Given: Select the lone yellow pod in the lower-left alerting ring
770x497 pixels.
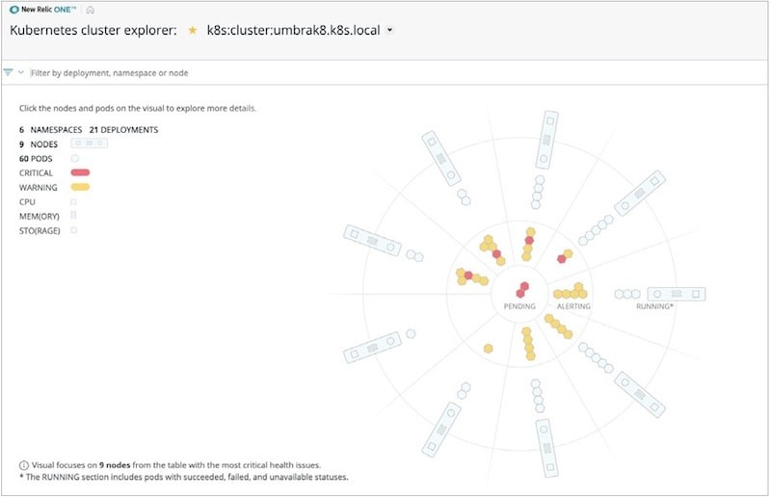Looking at the screenshot, I should 488,349.
